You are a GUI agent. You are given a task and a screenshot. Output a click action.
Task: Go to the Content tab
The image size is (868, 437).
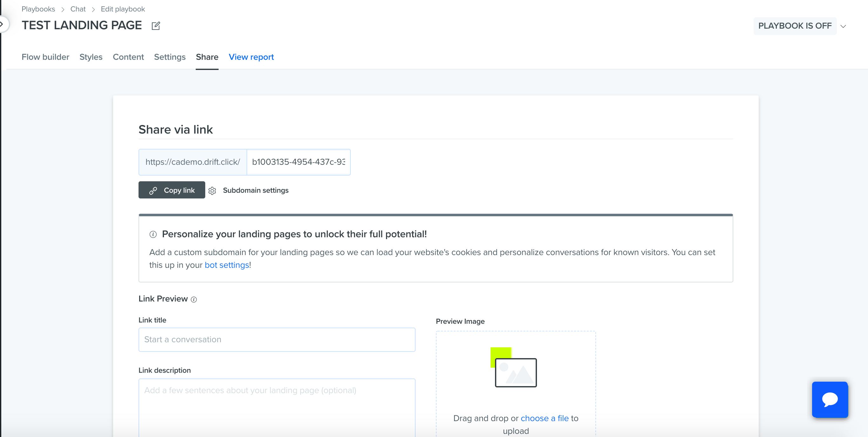tap(128, 57)
